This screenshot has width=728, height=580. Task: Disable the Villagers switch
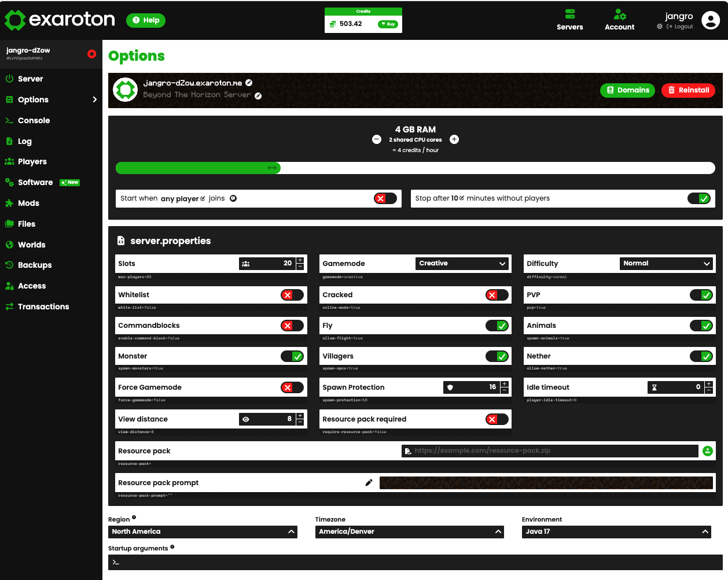tap(497, 356)
